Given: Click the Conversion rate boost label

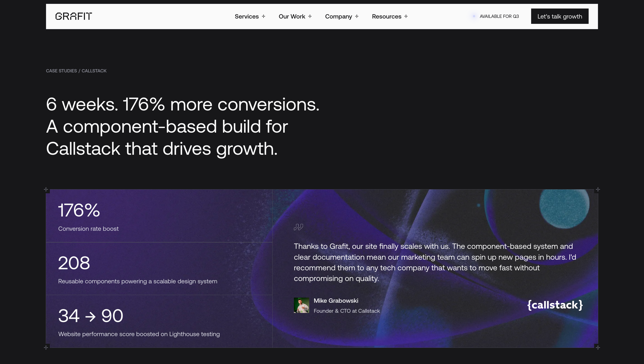Looking at the screenshot, I should (88, 229).
